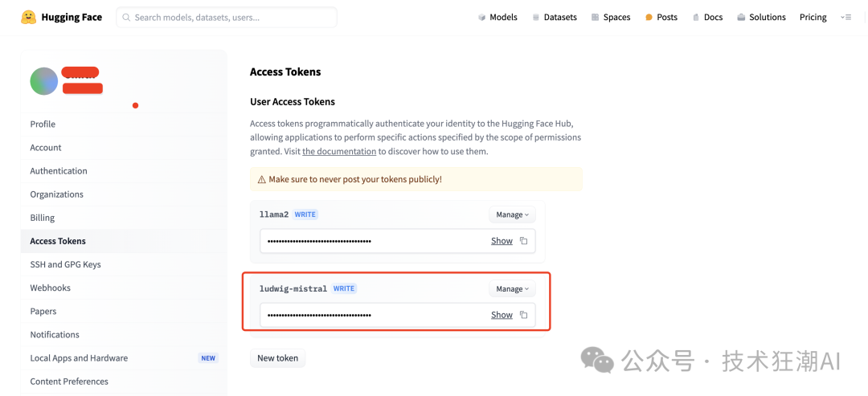
Task: Open the Solutions menu in navbar
Action: 761,17
